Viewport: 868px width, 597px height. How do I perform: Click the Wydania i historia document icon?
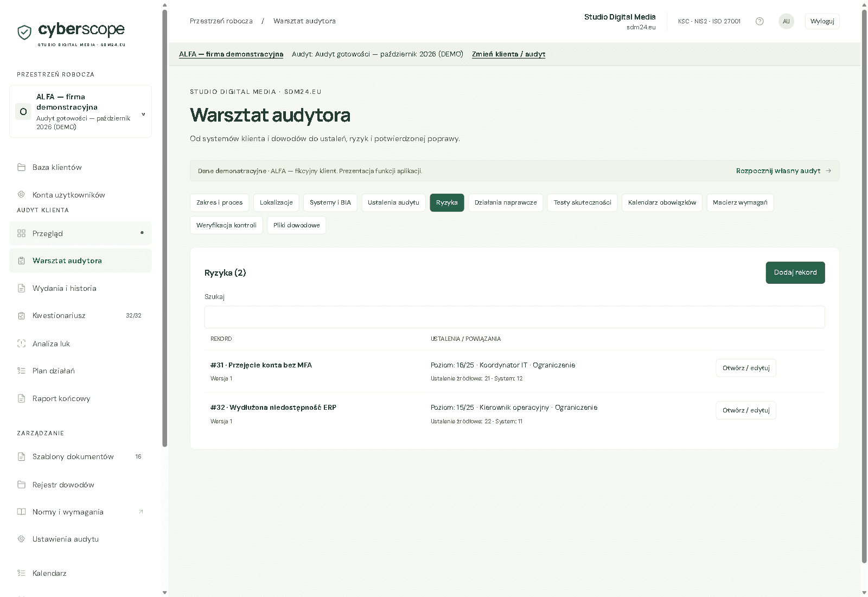click(x=22, y=288)
